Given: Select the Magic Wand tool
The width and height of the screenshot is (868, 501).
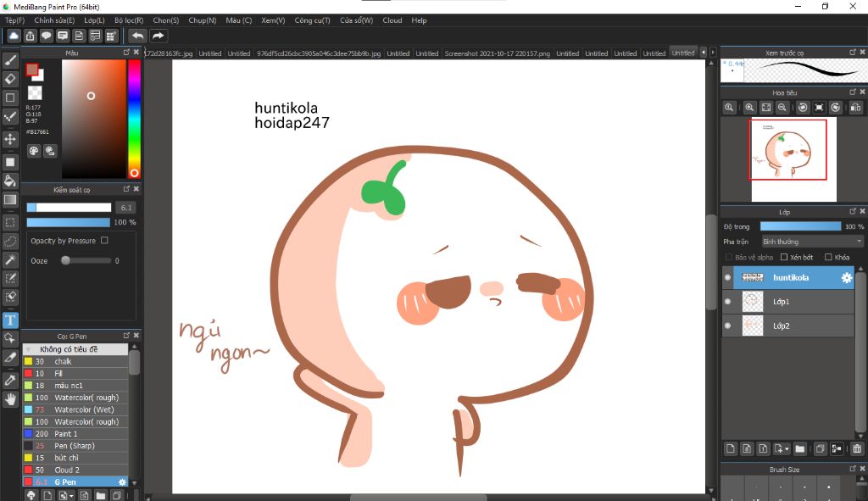Looking at the screenshot, I should pyautogui.click(x=10, y=259).
